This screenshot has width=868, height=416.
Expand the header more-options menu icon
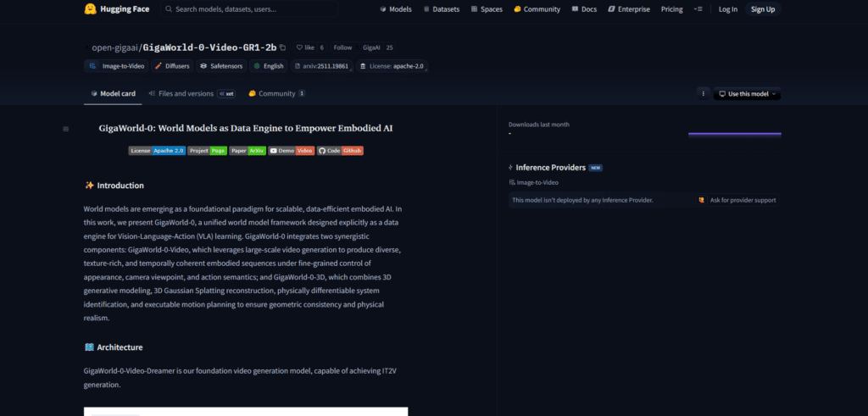coord(698,8)
